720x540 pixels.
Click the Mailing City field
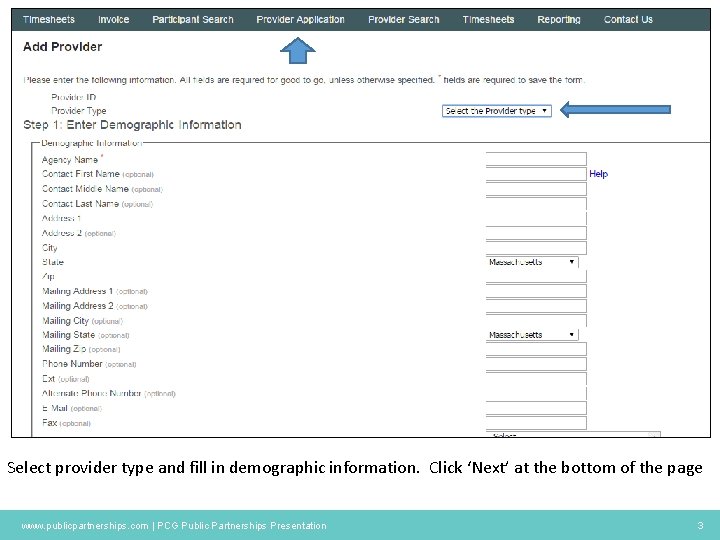(536, 321)
